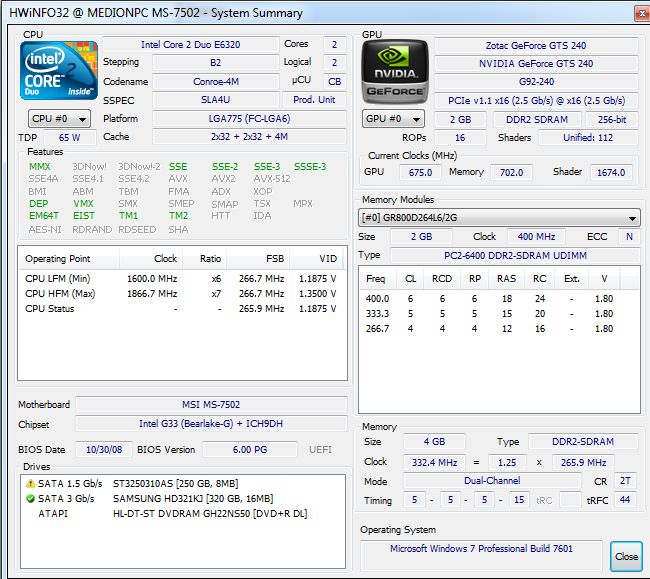Click warning icon beside SATA 1.5 Gb/s drive
650x579 pixels.
click(x=30, y=484)
